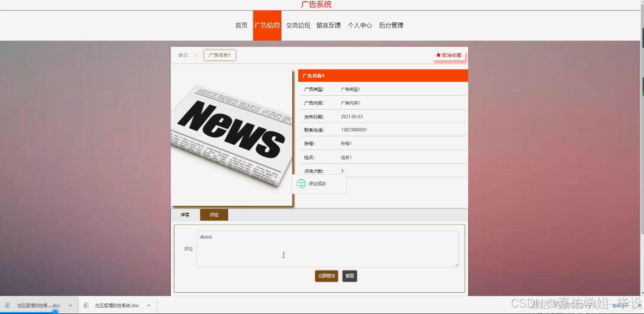Click the 重置 reset button
Viewport: 644px width, 314px height.
pyautogui.click(x=349, y=276)
